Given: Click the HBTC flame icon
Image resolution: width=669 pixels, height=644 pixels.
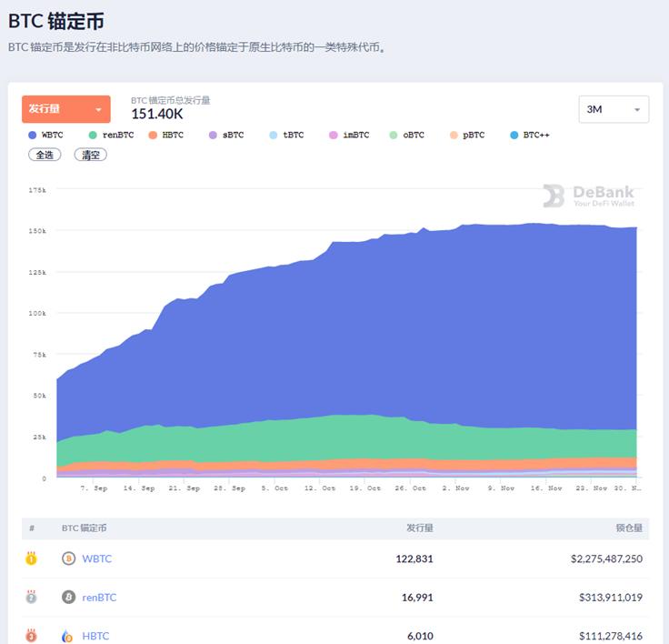Looking at the screenshot, I should click(68, 636).
